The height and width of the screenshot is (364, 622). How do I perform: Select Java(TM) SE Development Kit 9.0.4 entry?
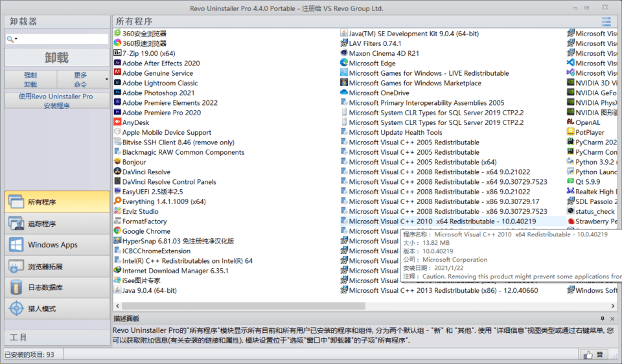tap(414, 34)
